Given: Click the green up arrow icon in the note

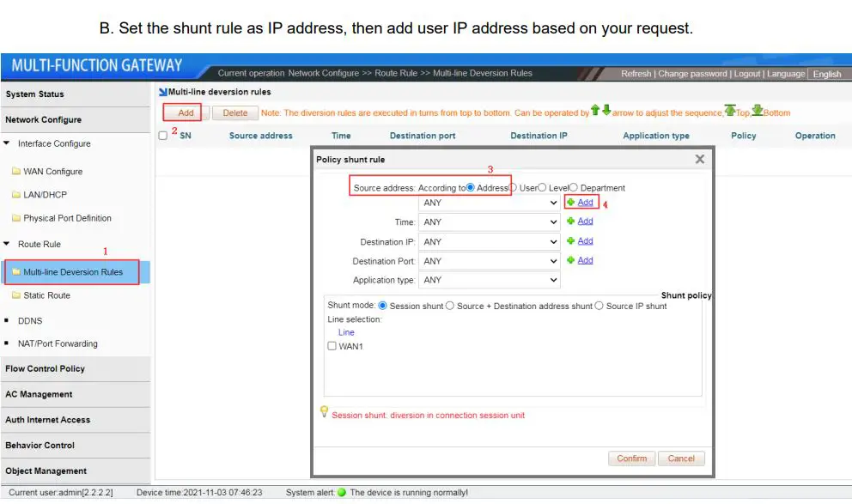Looking at the screenshot, I should 595,110.
